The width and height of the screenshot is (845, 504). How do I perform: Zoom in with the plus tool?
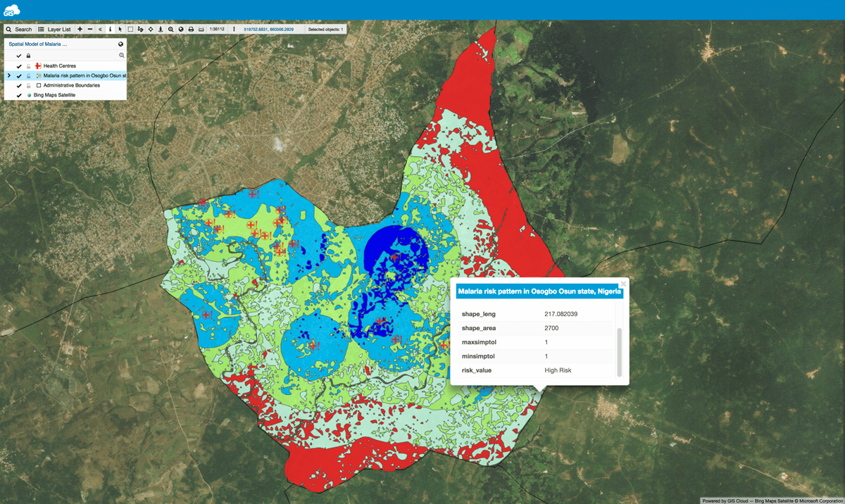tap(79, 29)
